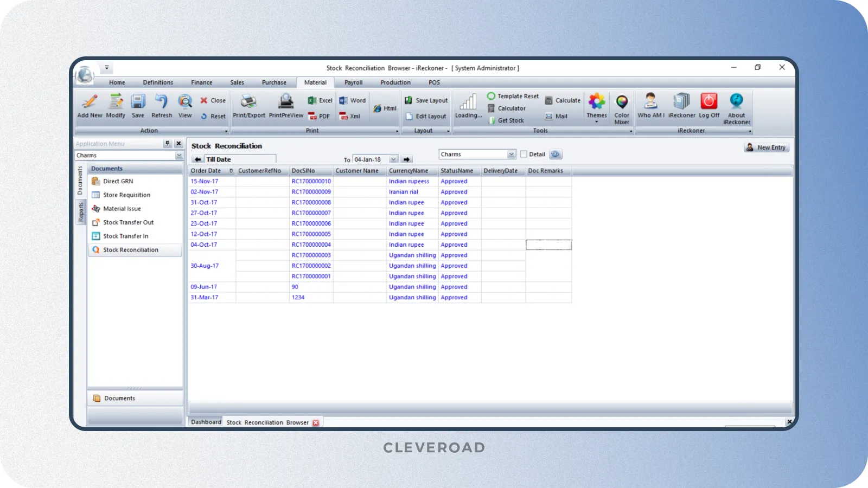868x488 pixels.
Task: Unpin the Application Menu panel
Action: pyautogui.click(x=168, y=143)
